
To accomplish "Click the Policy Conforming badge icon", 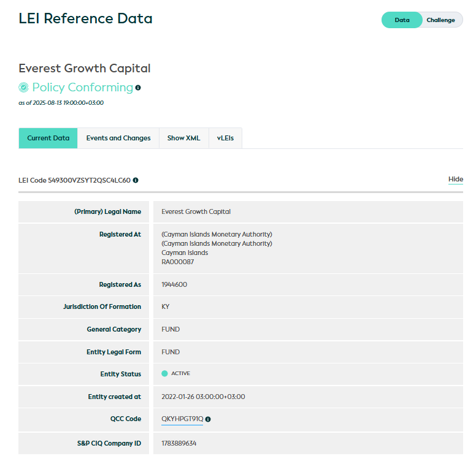I will coord(24,88).
